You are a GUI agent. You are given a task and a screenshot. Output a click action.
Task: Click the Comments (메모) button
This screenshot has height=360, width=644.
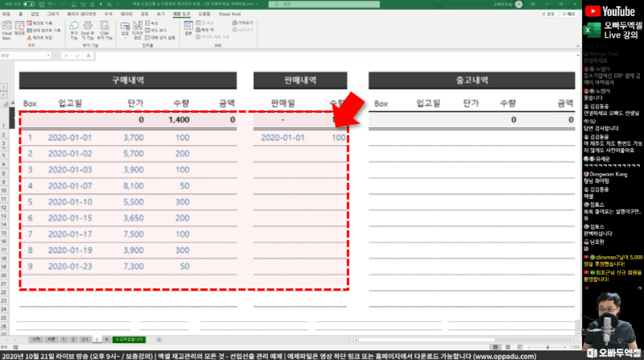click(569, 14)
